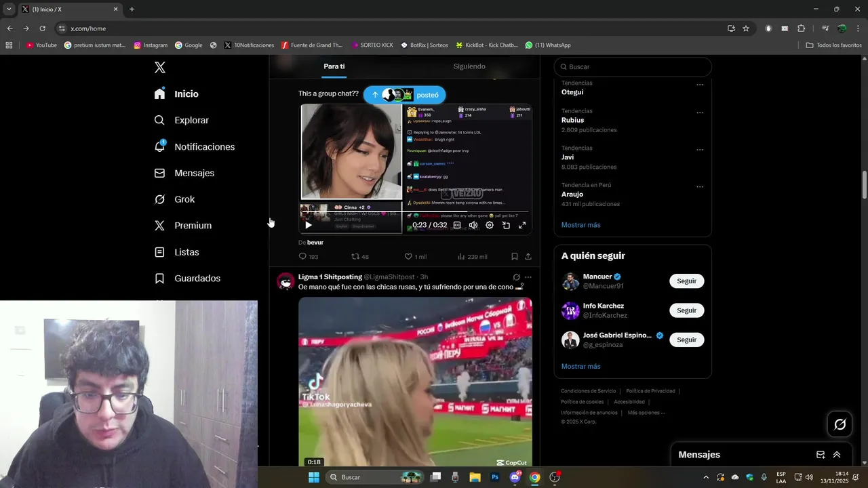This screenshot has height=488, width=868.
Task: Follow Mancuer
Action: 686,281
